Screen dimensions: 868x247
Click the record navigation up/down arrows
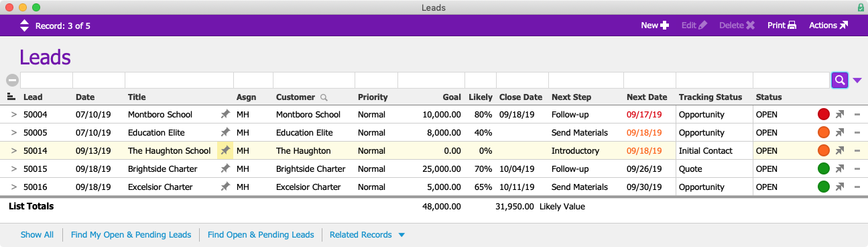pyautogui.click(x=25, y=26)
